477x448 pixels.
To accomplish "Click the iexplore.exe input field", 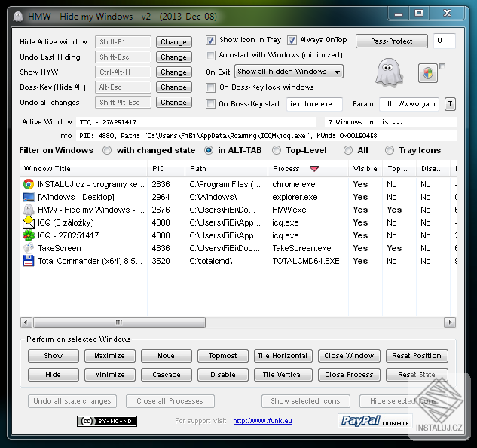I will [314, 104].
